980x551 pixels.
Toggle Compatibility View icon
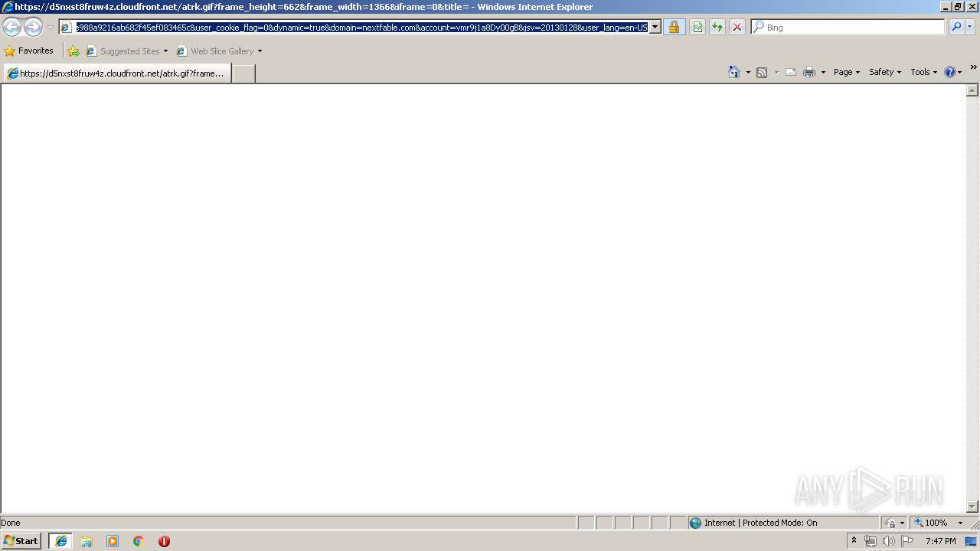697,28
